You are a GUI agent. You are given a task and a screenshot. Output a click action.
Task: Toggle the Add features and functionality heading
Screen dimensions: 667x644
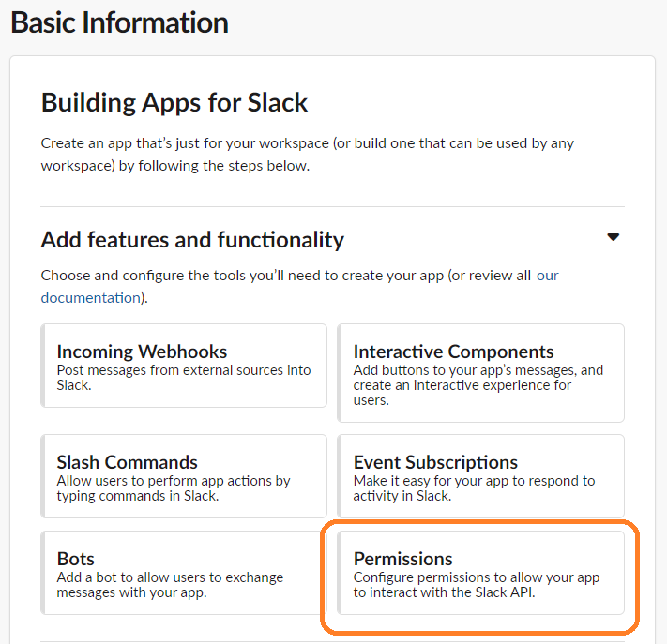point(192,239)
